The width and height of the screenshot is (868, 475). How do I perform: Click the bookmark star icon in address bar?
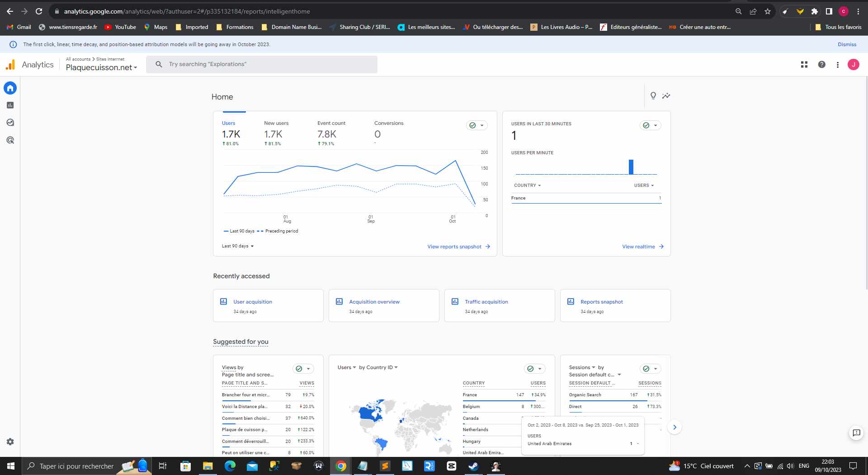click(767, 11)
